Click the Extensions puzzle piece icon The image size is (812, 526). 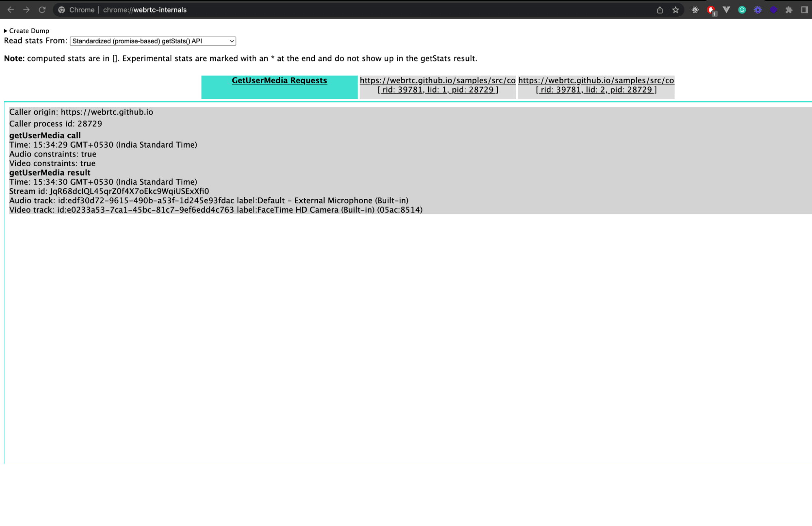(x=789, y=10)
